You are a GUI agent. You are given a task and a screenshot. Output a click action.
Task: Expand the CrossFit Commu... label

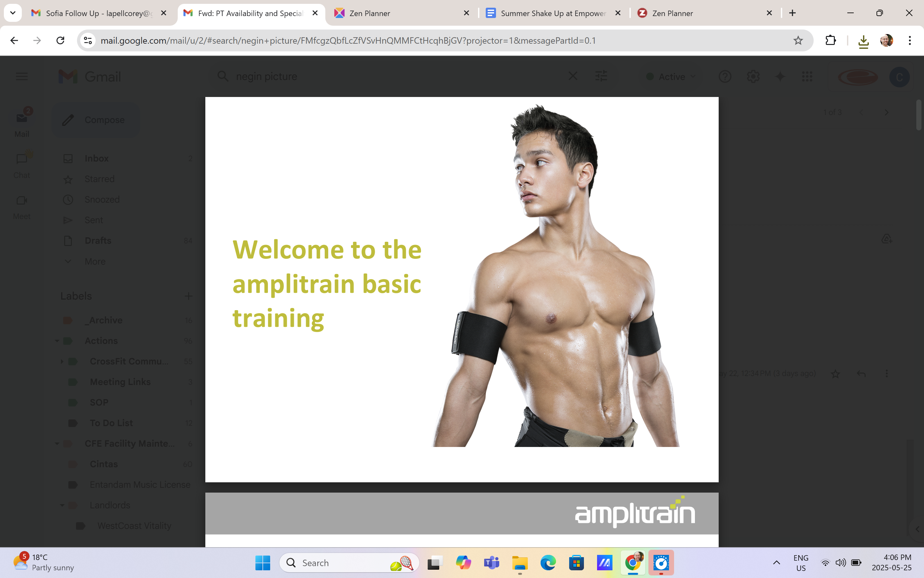62,361
